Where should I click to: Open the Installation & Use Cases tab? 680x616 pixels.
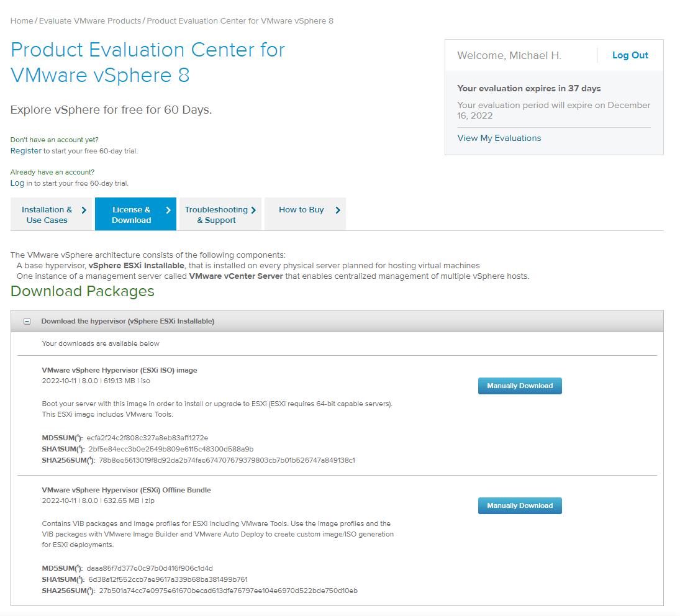click(51, 214)
